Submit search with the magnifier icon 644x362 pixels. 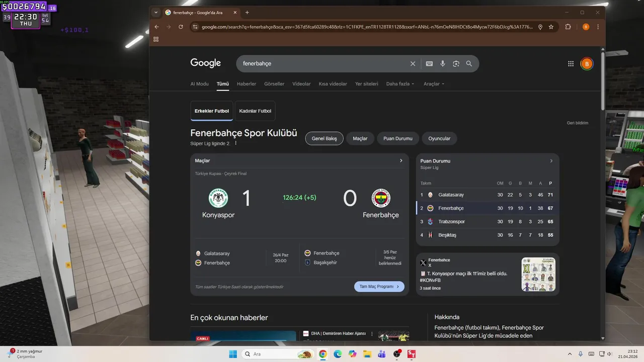469,64
